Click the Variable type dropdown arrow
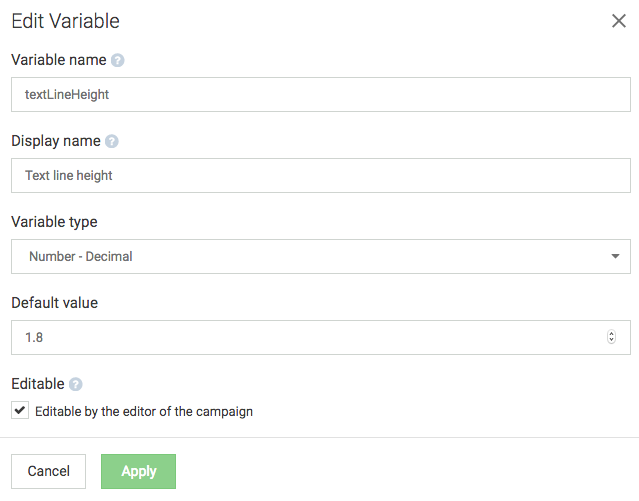Screen dimensions: 639x501 coord(614,256)
